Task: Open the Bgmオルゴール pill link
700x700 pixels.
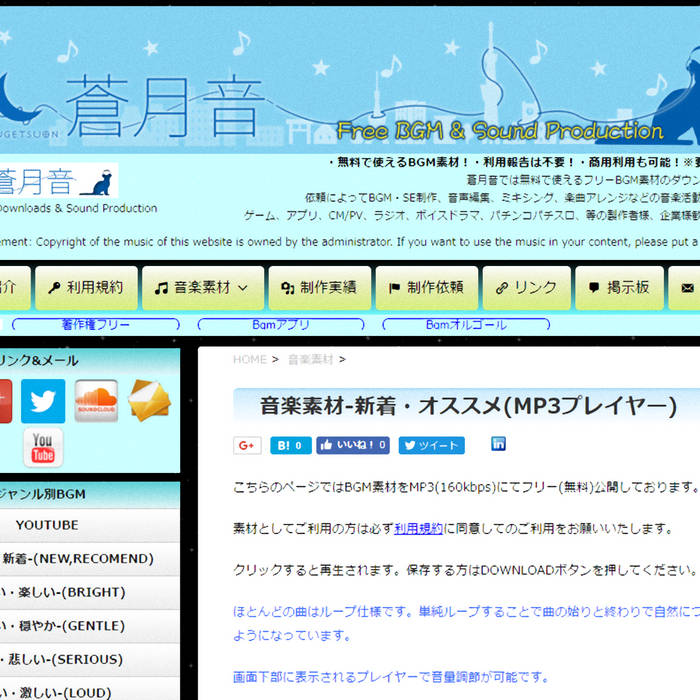Action: (466, 325)
